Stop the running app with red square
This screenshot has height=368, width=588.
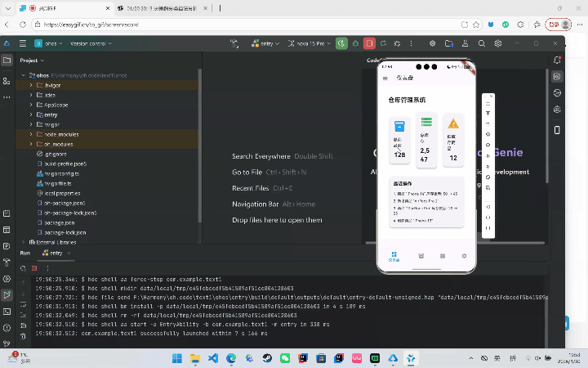point(369,43)
